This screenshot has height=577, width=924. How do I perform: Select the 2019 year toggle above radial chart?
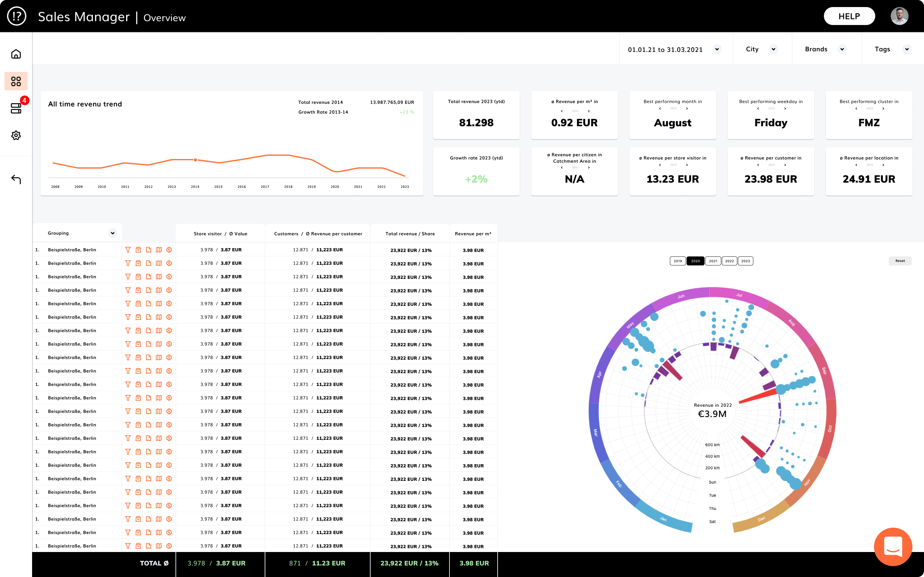coord(678,261)
